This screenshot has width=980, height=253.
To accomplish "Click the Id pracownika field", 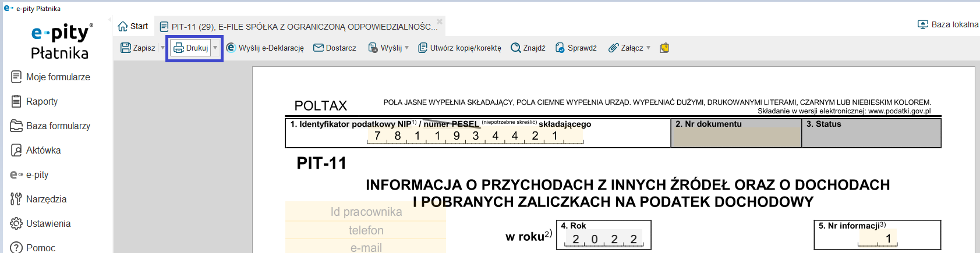I will (366, 212).
